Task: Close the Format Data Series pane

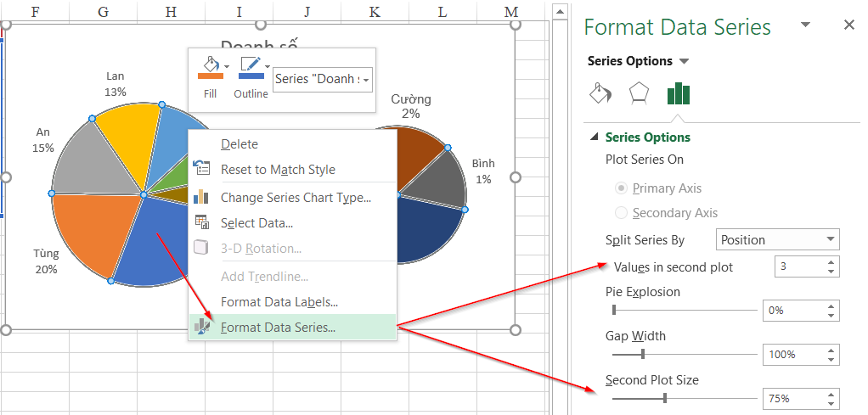Action: click(848, 25)
